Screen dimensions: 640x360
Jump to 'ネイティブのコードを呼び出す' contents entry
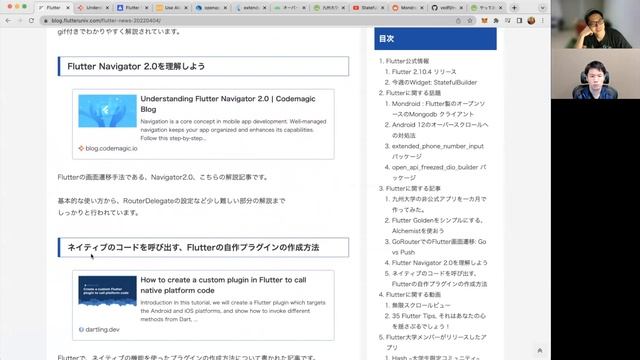(439, 279)
